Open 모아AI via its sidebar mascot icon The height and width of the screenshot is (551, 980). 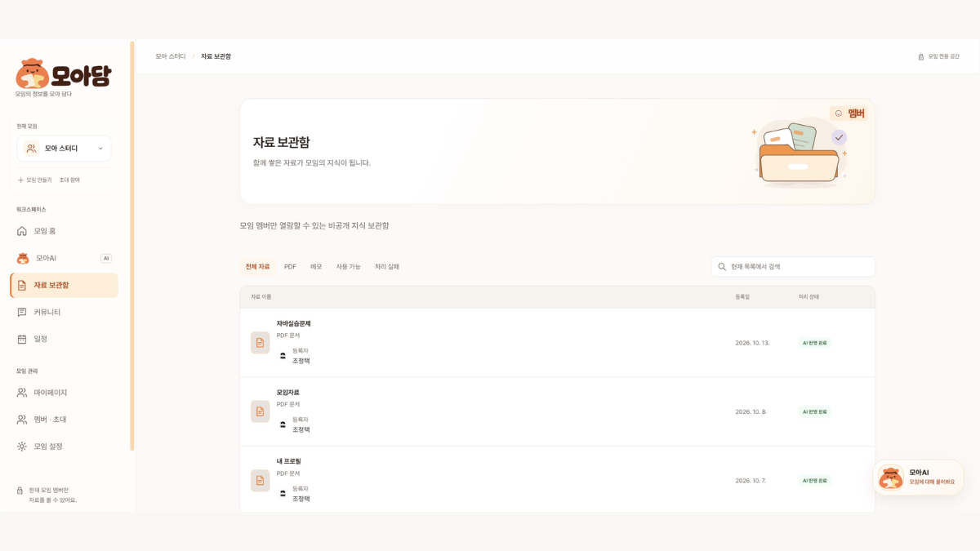pyautogui.click(x=23, y=258)
